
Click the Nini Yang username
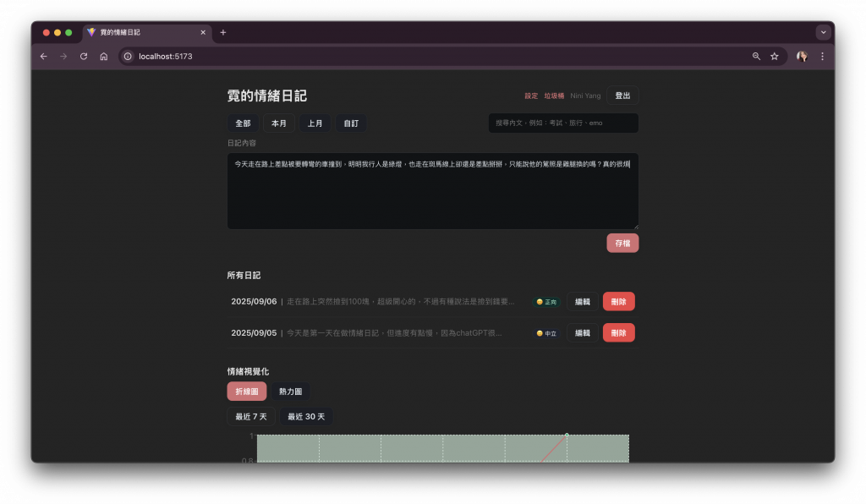point(585,96)
